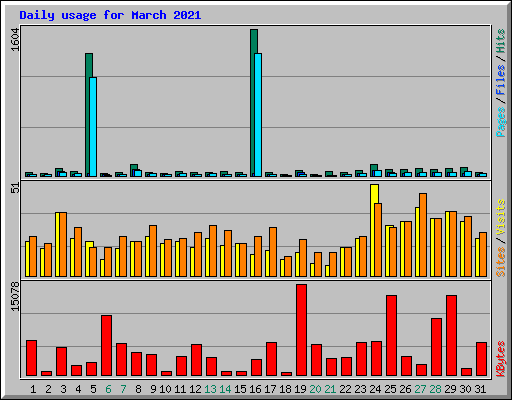The width and height of the screenshot is (512, 400).
Task: Click the orange sites bar for day 9
Action: [x=153, y=251]
